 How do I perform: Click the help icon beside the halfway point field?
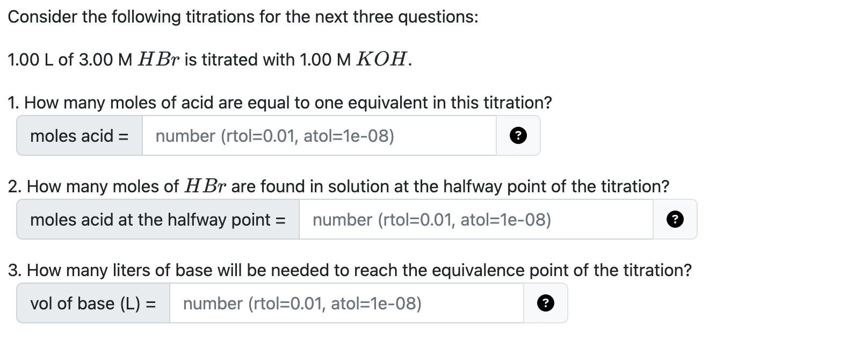coord(675,219)
